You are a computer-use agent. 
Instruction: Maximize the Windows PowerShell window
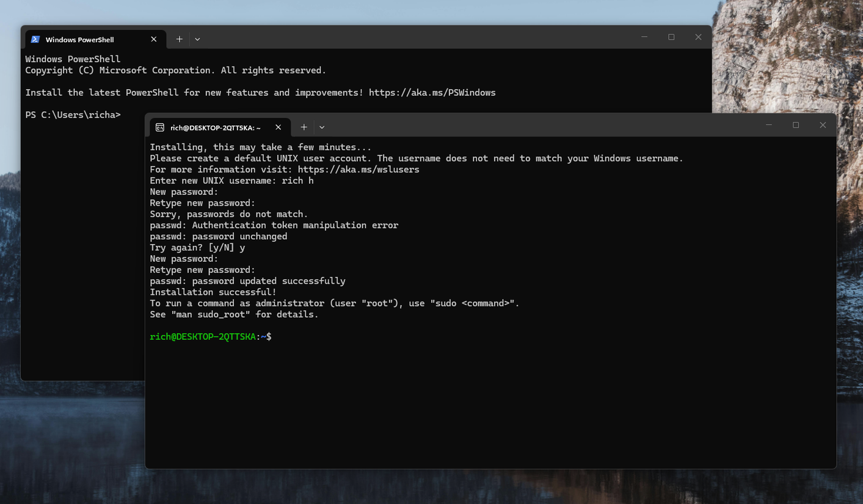click(671, 37)
